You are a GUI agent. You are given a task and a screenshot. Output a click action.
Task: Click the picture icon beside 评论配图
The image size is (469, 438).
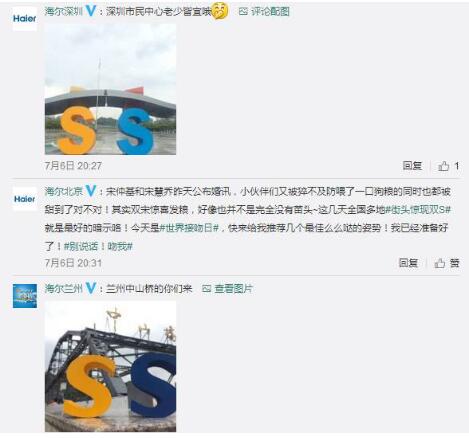[x=243, y=12]
